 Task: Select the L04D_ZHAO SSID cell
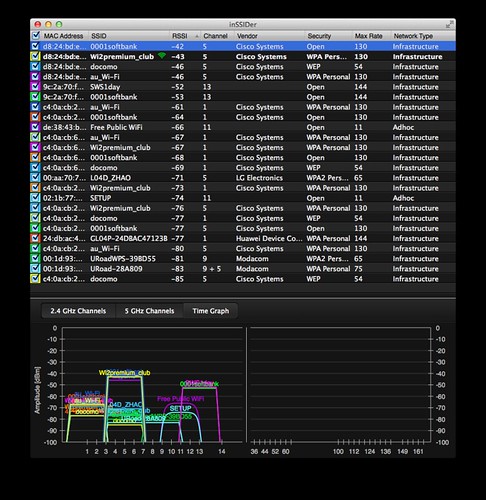click(111, 178)
